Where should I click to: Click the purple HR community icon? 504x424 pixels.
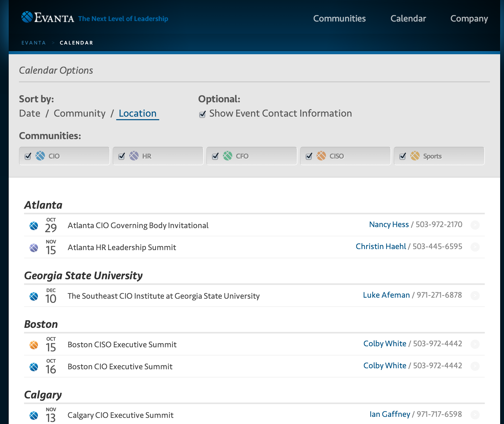(x=134, y=156)
